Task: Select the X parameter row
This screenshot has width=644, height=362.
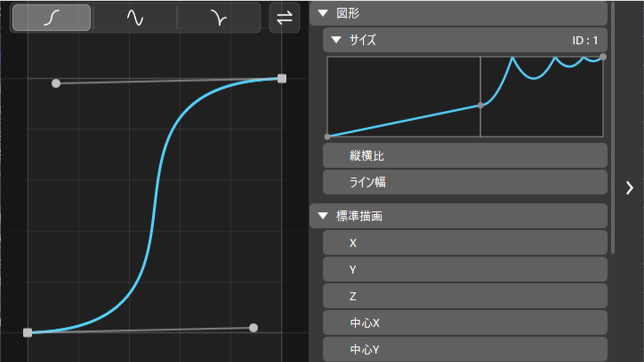Action: pos(465,243)
